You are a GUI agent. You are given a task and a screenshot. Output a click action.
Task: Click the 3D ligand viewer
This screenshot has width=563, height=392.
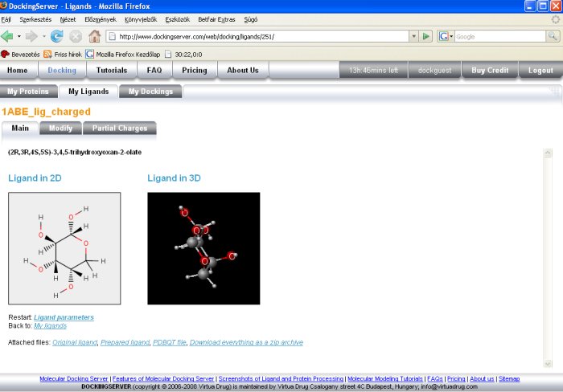click(x=203, y=248)
